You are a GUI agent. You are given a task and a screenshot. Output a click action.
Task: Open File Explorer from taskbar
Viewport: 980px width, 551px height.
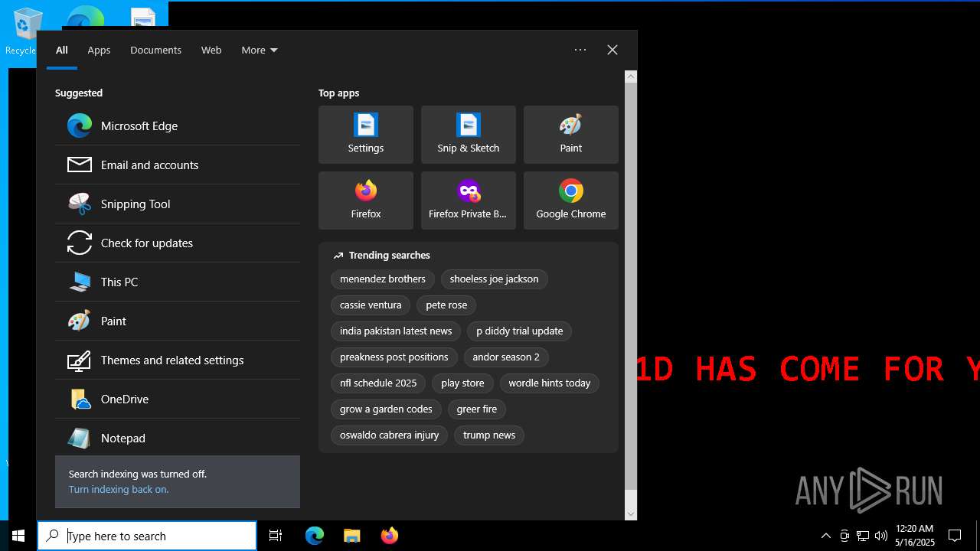351,536
